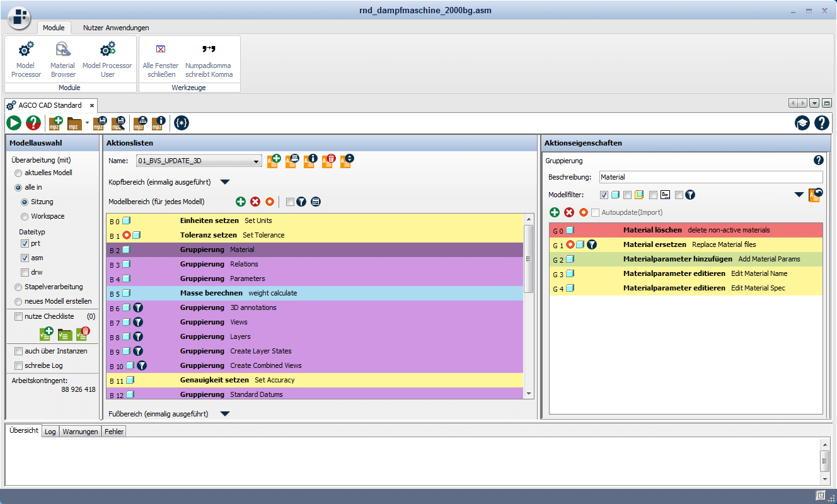Image resolution: width=837 pixels, height=504 pixels.
Task: Click the Toleranz setzen action row
Action: [x=315, y=235]
